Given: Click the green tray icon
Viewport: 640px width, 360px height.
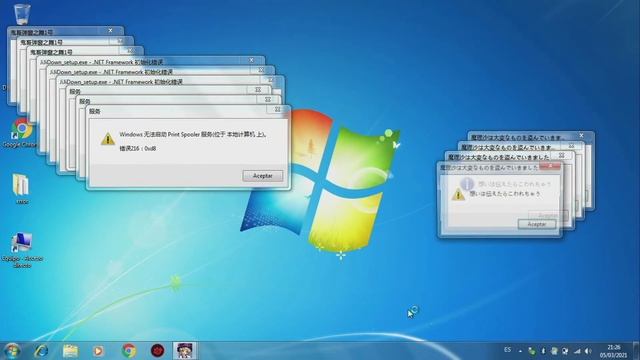Looking at the screenshot, I should pyautogui.click(x=531, y=351).
